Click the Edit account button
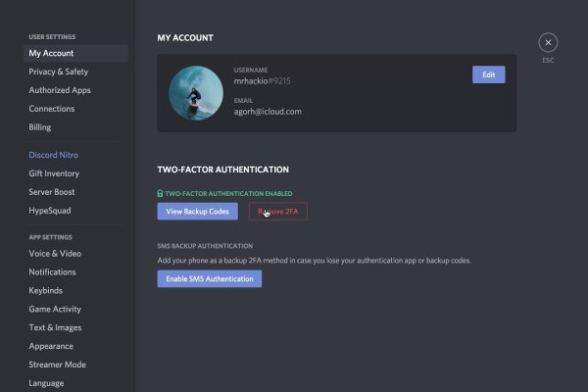 coord(488,74)
